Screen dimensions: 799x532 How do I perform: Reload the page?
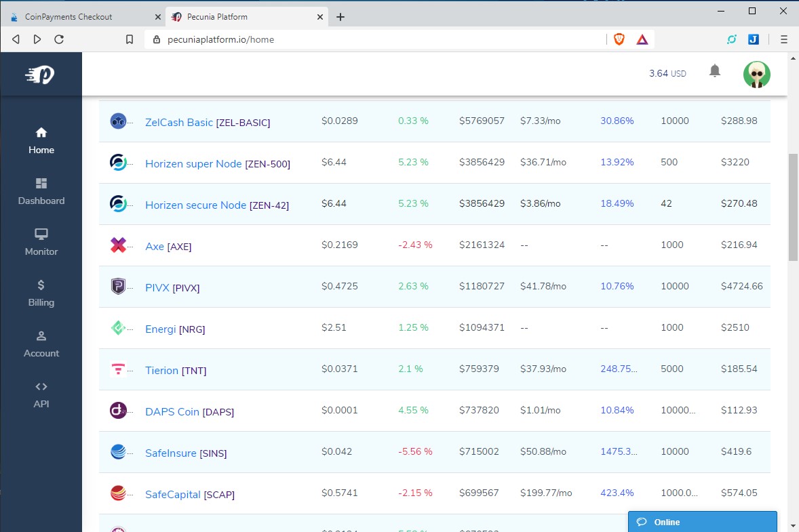coord(59,39)
